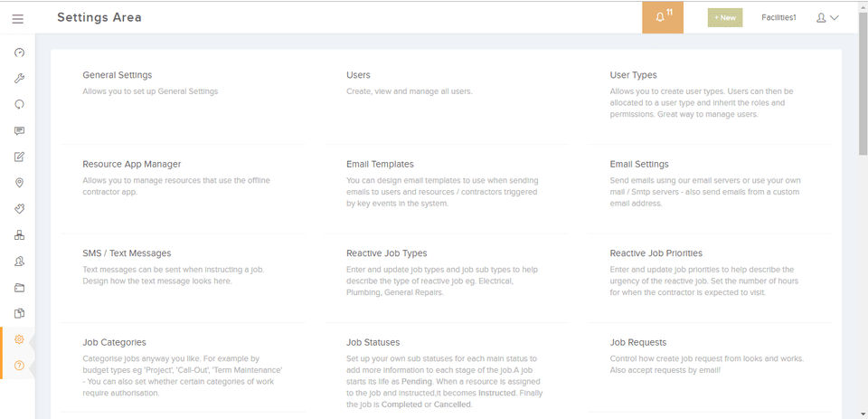Screen dimensions: 868x419
Task: Open the notifications bell
Action: pyautogui.click(x=663, y=17)
